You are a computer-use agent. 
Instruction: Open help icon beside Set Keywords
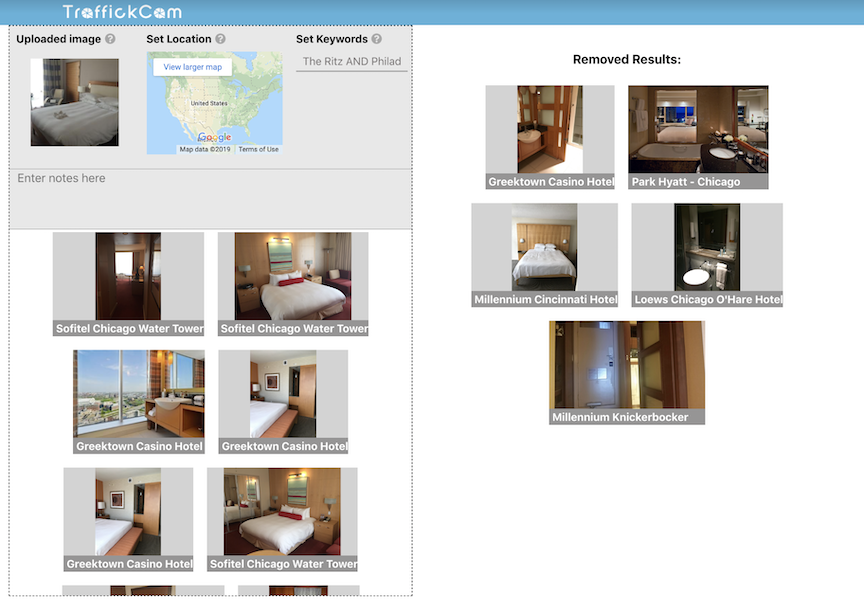click(x=376, y=39)
